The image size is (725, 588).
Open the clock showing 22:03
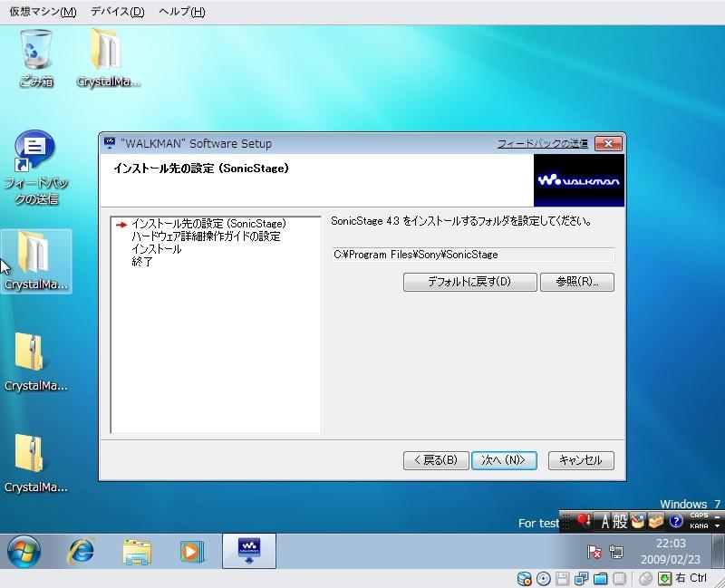671,551
